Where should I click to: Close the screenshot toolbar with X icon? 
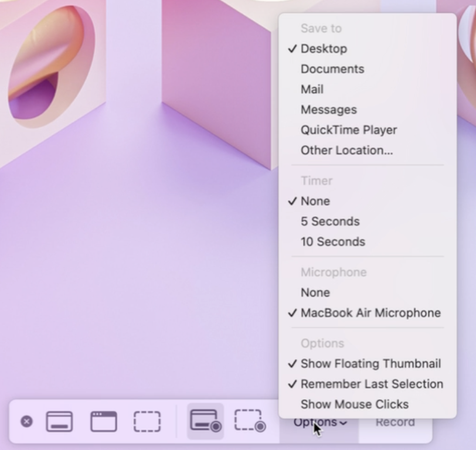click(26, 421)
